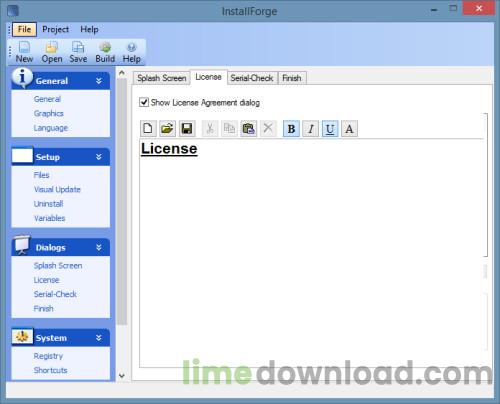
Task: Open Serial-Check link under Dialogs
Action: [x=55, y=294]
